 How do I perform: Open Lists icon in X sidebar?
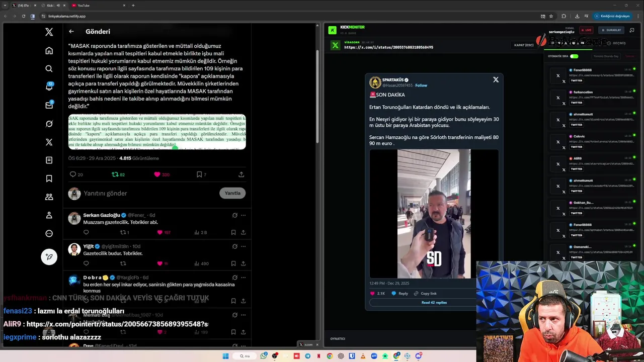(x=49, y=160)
